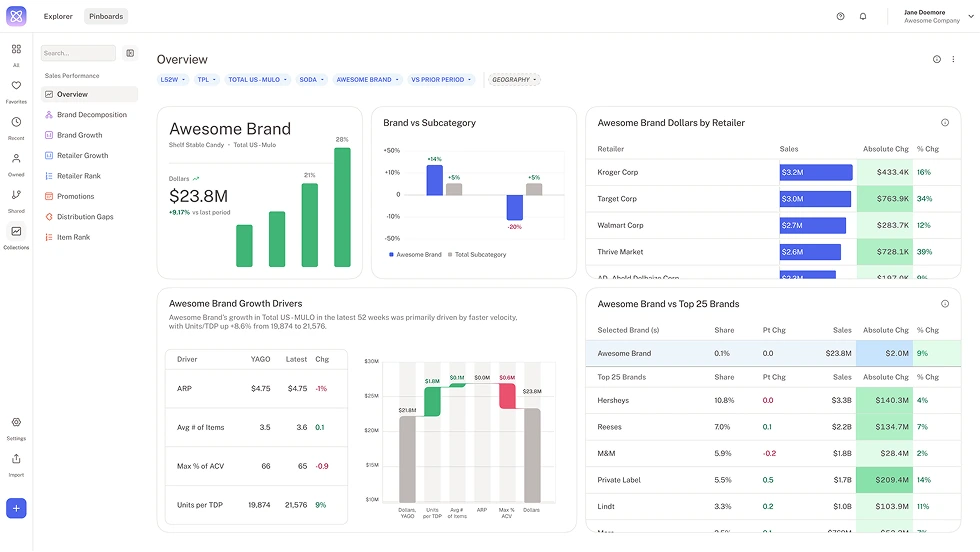
Task: Open Shared branch icon
Action: (x=16, y=195)
